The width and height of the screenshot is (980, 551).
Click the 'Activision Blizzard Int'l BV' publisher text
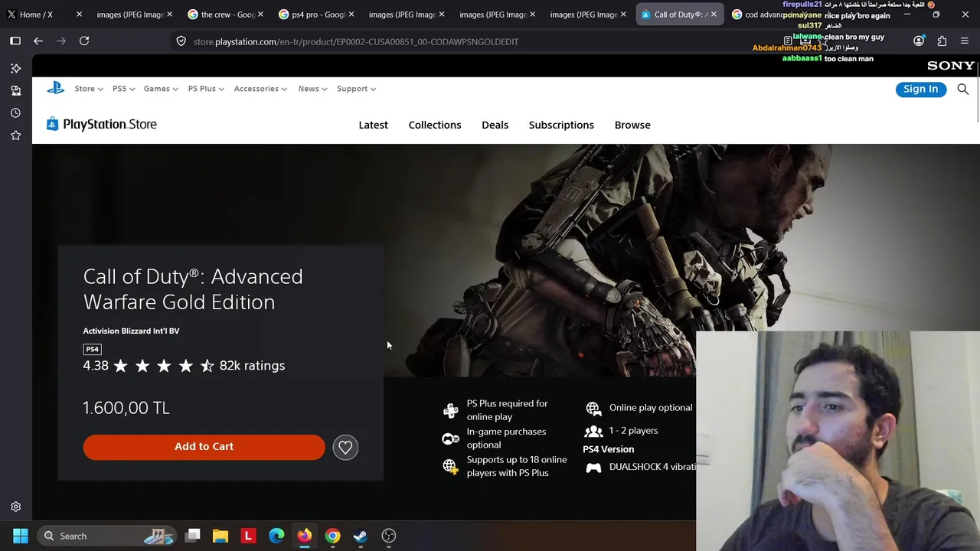click(131, 331)
